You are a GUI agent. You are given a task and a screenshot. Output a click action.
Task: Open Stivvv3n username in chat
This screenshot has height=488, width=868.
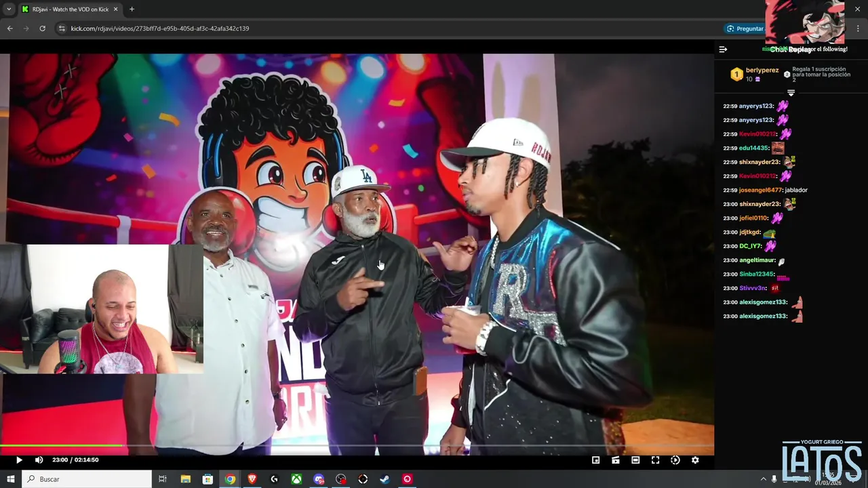pos(753,288)
